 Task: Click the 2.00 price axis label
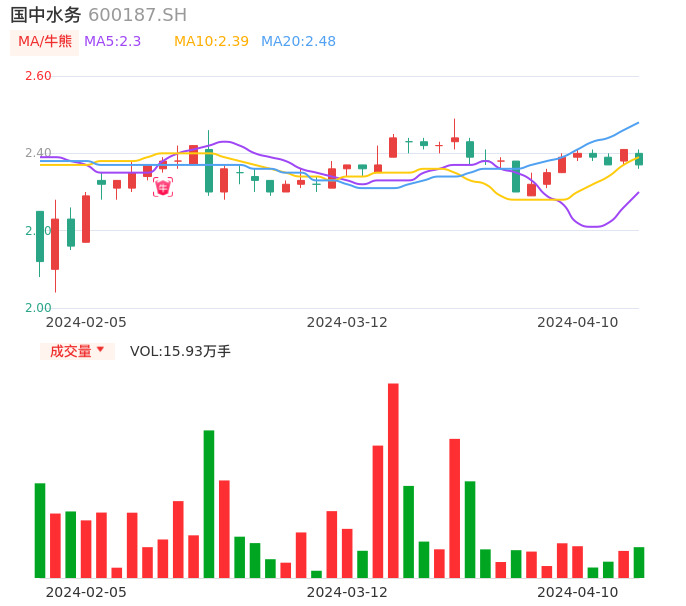[38, 308]
